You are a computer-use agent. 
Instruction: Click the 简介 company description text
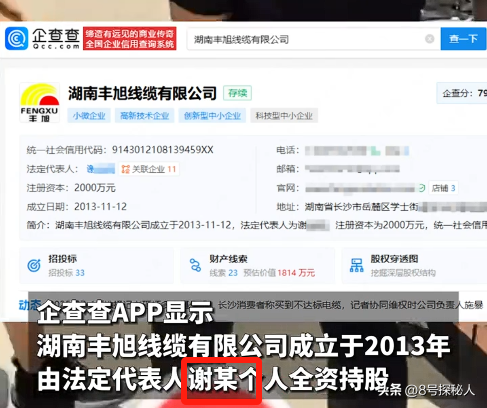pyautogui.click(x=257, y=225)
